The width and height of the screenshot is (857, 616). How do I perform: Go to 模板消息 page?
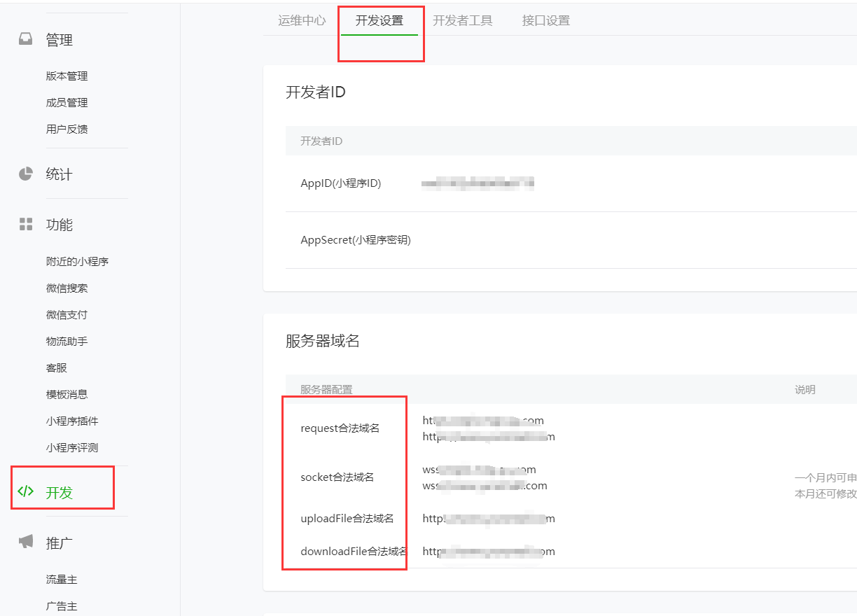click(67, 395)
